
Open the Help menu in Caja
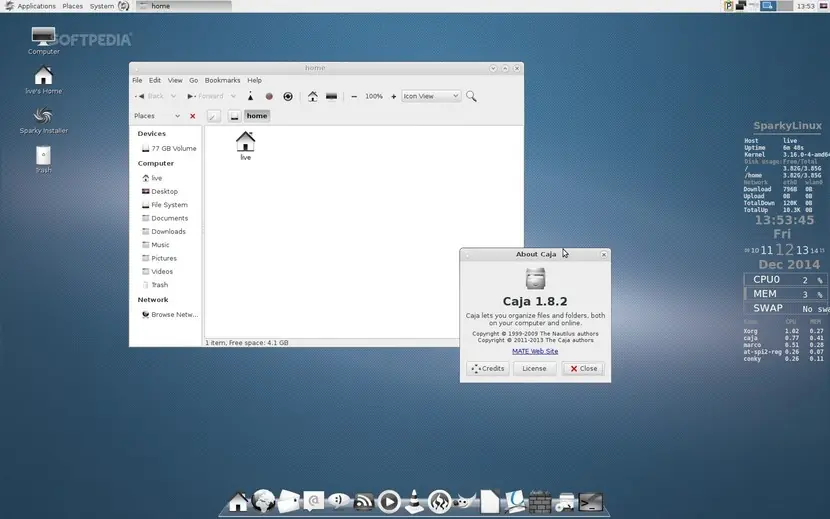click(255, 80)
